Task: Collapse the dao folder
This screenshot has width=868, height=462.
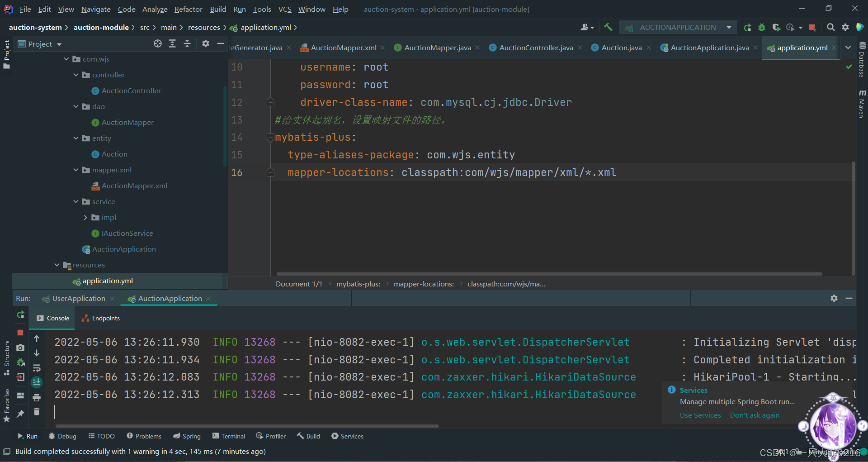Action: pyautogui.click(x=76, y=107)
